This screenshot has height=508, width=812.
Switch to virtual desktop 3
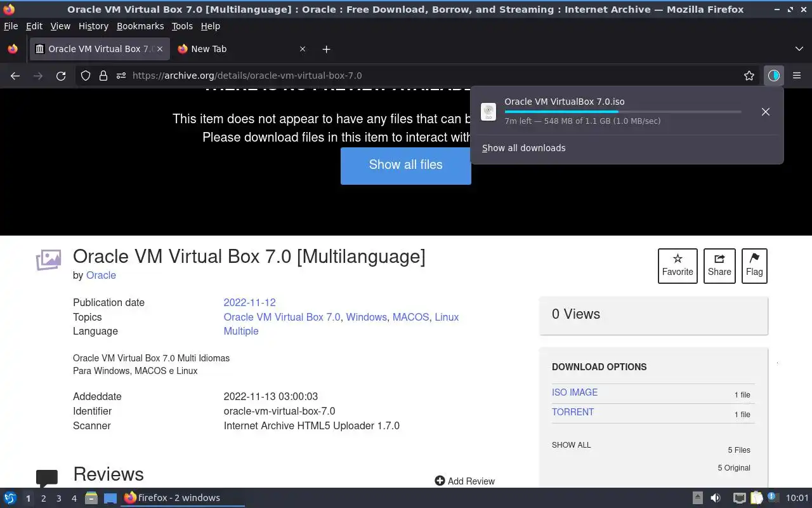pyautogui.click(x=58, y=498)
